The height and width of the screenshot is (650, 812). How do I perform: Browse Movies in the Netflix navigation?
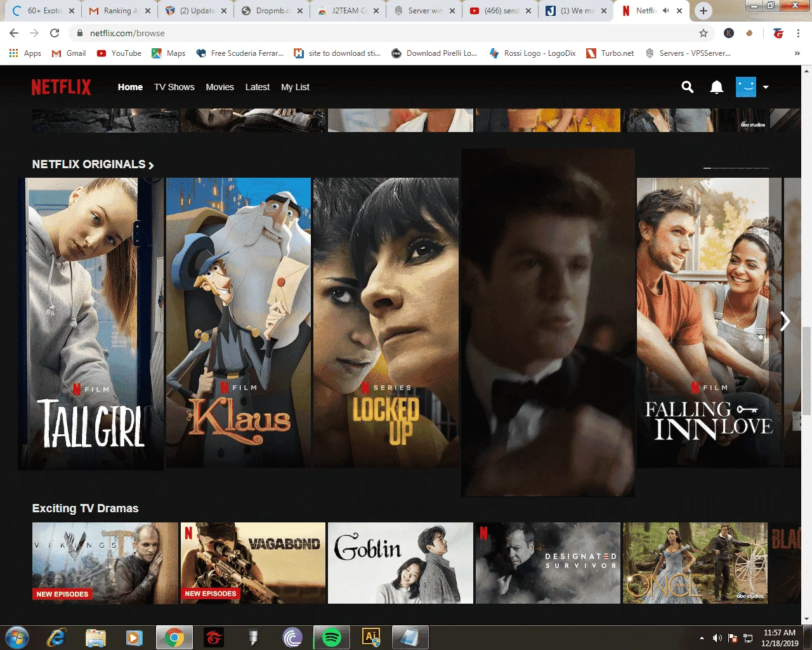[x=220, y=87]
